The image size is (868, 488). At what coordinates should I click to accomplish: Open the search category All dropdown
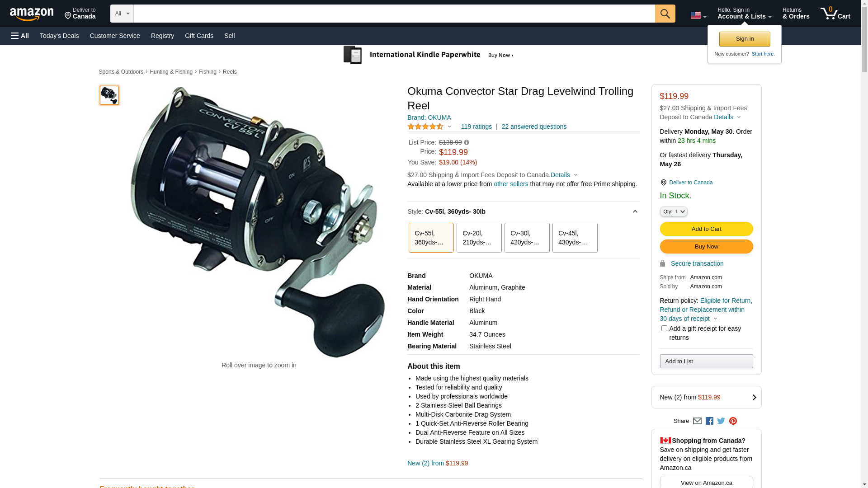coord(122,14)
